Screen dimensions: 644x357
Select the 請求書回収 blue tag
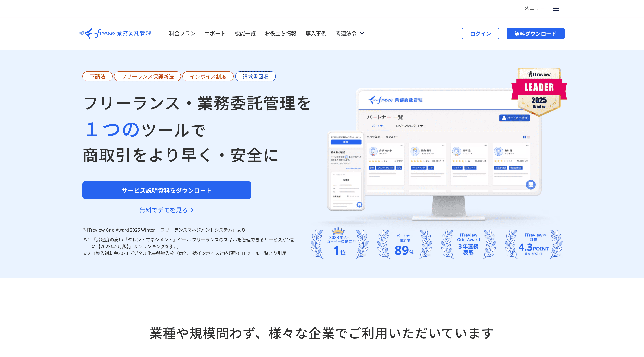255,76
